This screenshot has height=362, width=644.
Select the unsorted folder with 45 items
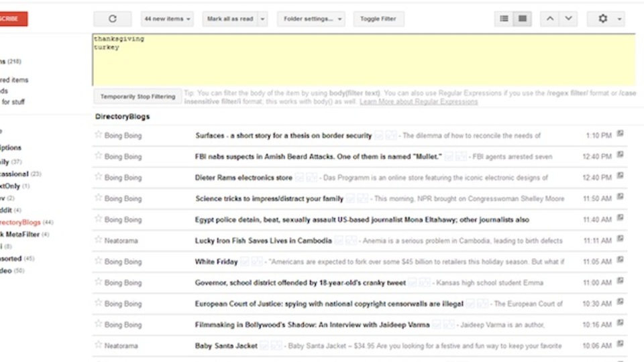click(x=17, y=259)
